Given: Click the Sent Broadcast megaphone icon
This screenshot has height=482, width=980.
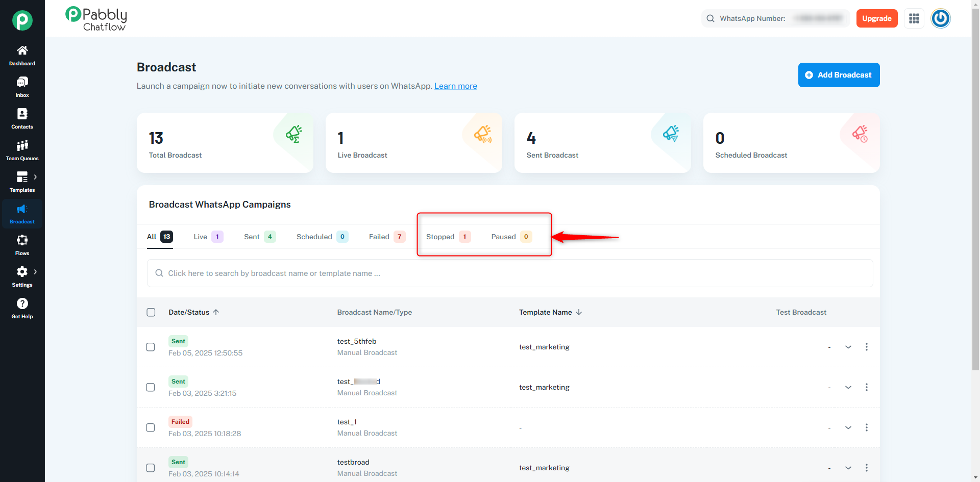Looking at the screenshot, I should (x=671, y=134).
